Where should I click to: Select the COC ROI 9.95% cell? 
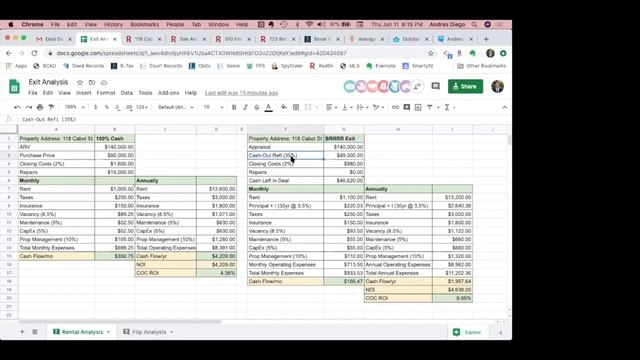tap(452, 298)
